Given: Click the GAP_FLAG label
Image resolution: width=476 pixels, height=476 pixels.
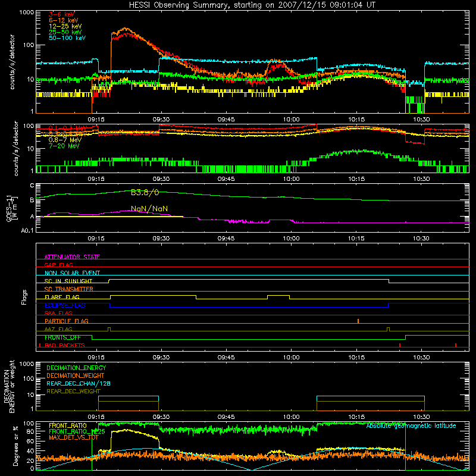Looking at the screenshot, I should (x=58, y=265).
